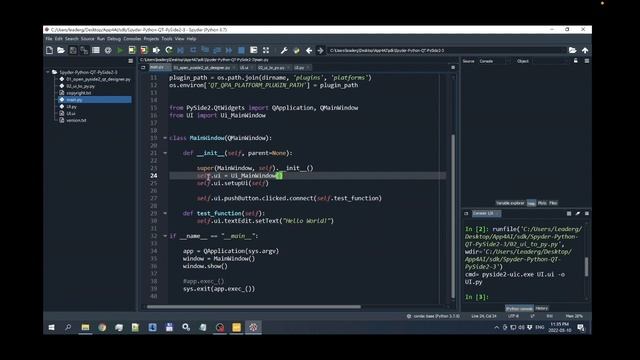Viewport: 640px width, 360px height.
Task: Run the cell and advance
Action: click(x=144, y=50)
